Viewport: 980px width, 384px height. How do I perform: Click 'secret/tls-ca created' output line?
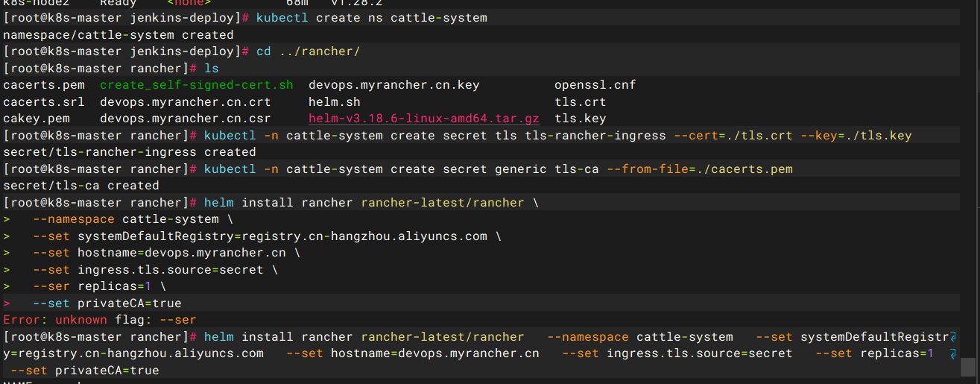click(81, 186)
